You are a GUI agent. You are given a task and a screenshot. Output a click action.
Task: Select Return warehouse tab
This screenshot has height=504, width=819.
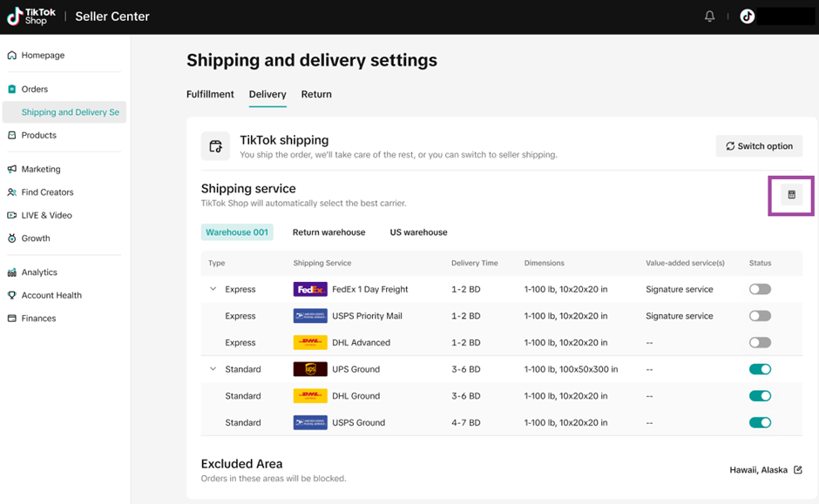328,232
